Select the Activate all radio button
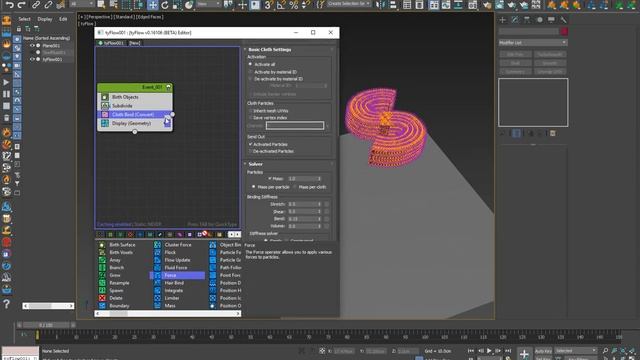The height and width of the screenshot is (360, 640). pos(251,64)
